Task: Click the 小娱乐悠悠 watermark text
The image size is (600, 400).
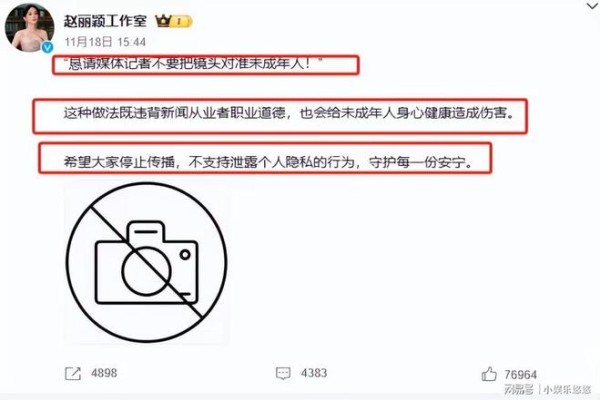Action: coord(568,390)
